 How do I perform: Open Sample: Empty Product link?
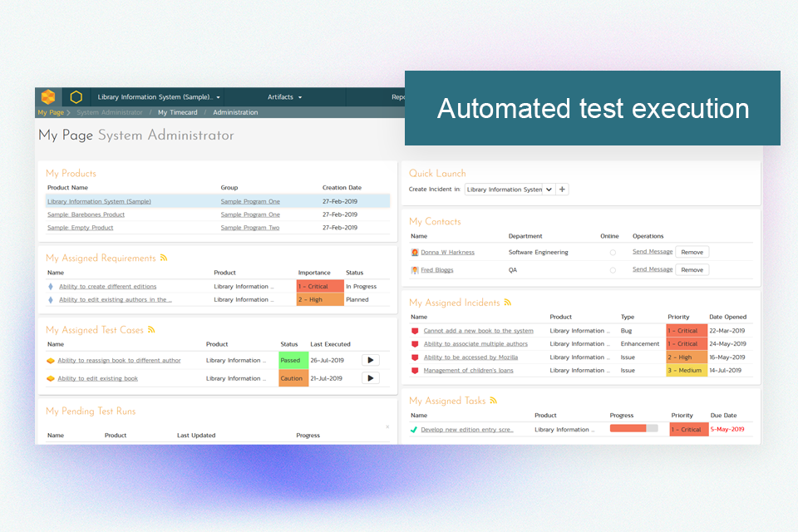(81, 228)
